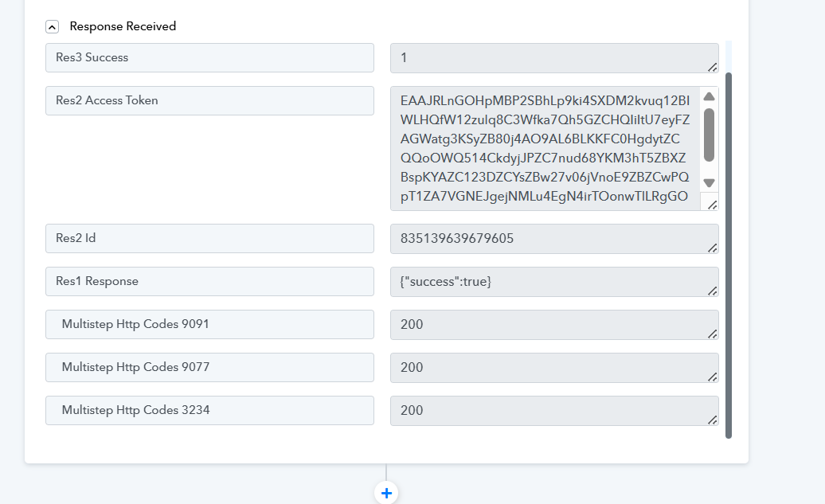Click the success:true response value field
This screenshot has width=825, height=504.
click(549, 282)
